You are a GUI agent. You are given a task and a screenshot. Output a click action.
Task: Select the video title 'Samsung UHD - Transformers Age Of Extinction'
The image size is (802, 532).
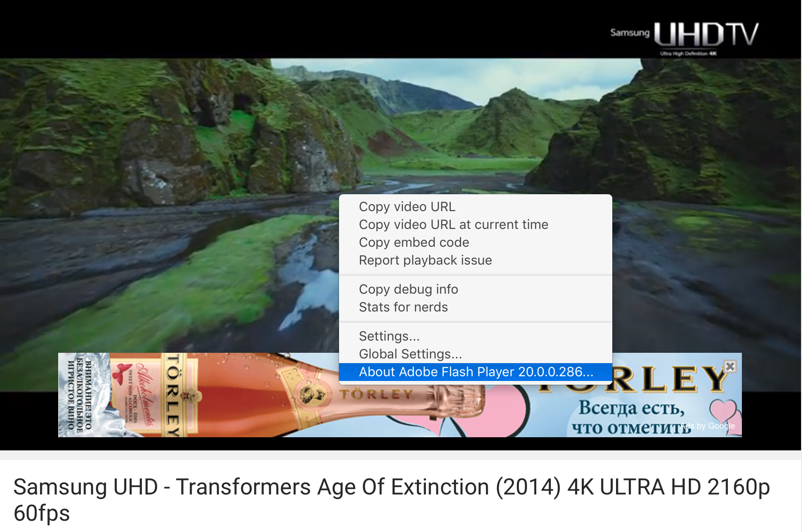391,500
